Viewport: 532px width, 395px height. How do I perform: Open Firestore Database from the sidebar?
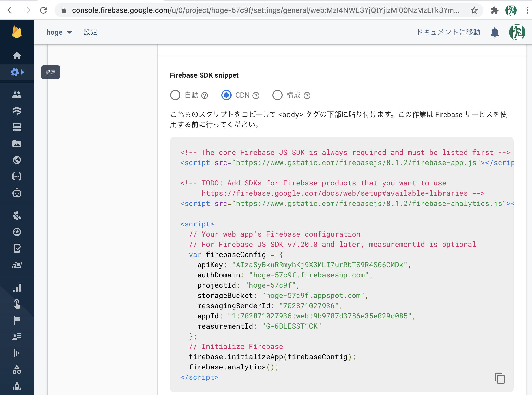click(x=17, y=111)
